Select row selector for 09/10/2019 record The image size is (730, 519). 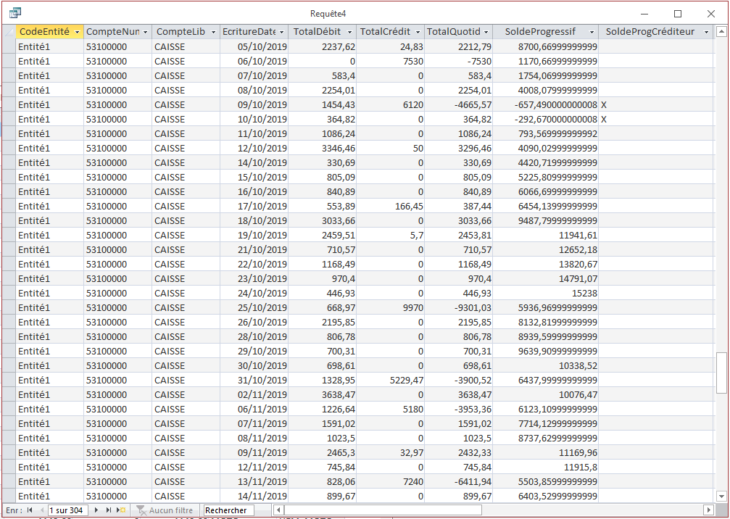click(x=9, y=105)
